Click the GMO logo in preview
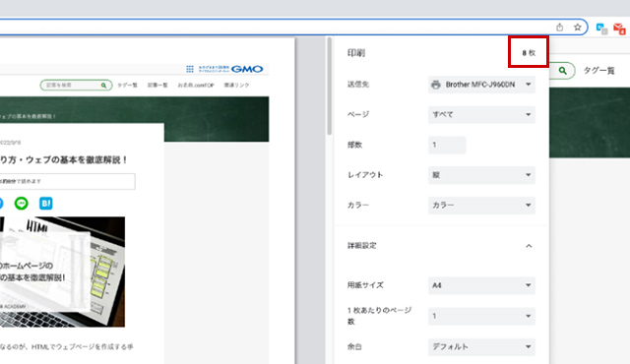 [247, 69]
